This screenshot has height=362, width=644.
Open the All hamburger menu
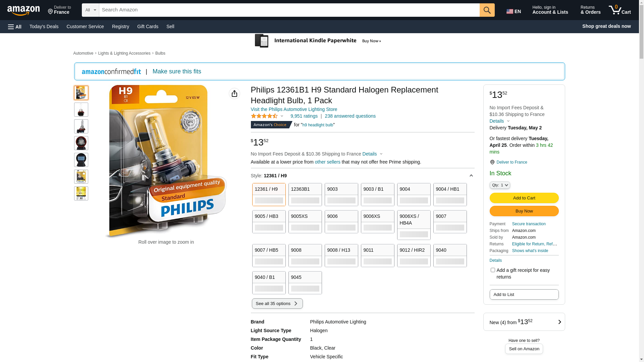[15, 26]
